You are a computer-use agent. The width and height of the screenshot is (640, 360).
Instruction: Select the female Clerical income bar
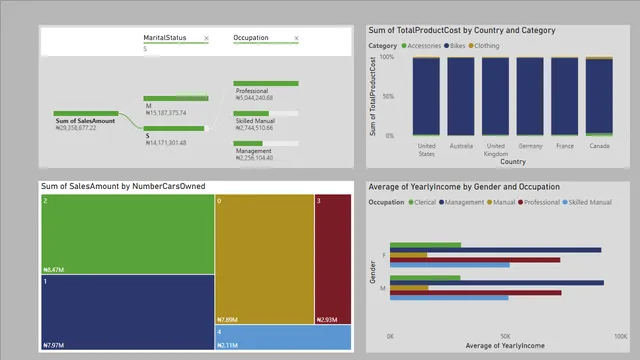pos(425,245)
